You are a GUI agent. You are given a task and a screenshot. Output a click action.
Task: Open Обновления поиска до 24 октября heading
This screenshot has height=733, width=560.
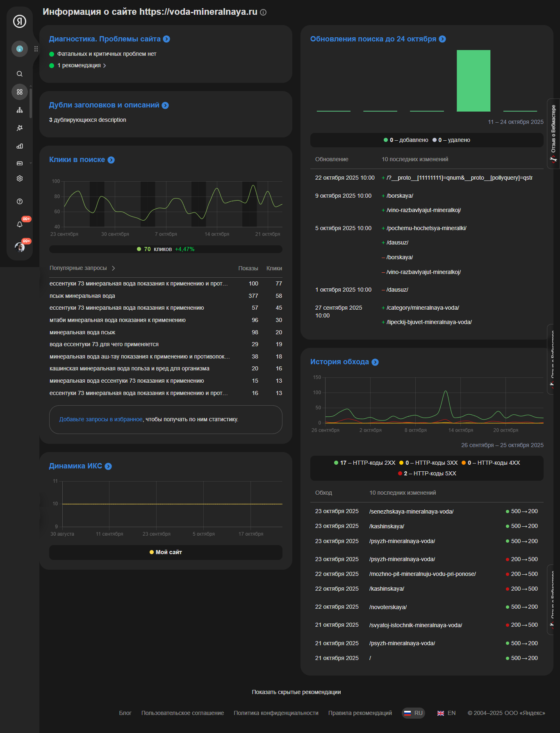pyautogui.click(x=373, y=39)
